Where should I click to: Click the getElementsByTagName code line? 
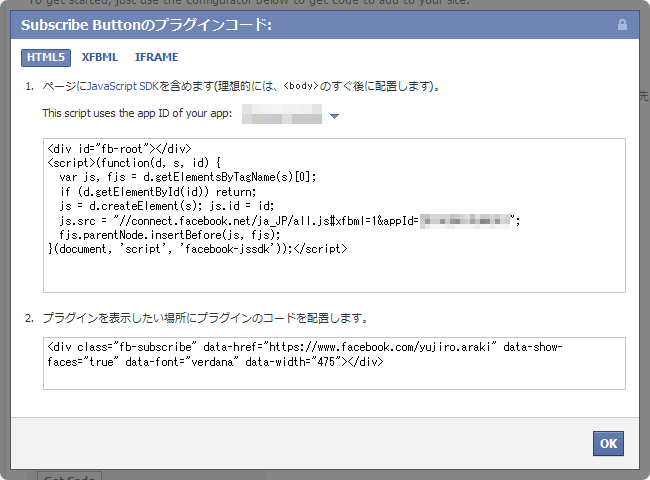point(188,177)
